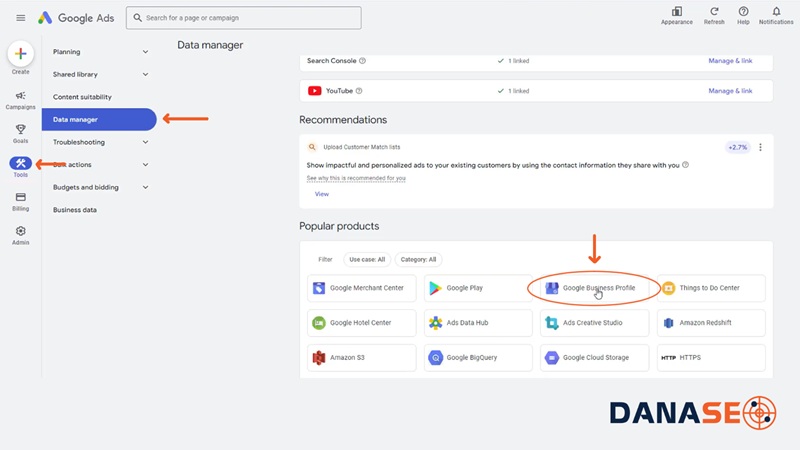Viewport: 800px width, 450px height.
Task: Click the Create plus button
Action: click(20, 54)
